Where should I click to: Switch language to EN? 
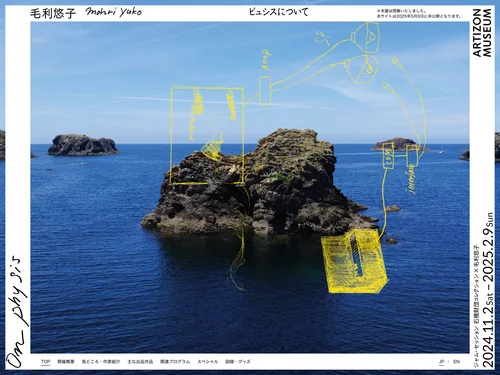456,362
